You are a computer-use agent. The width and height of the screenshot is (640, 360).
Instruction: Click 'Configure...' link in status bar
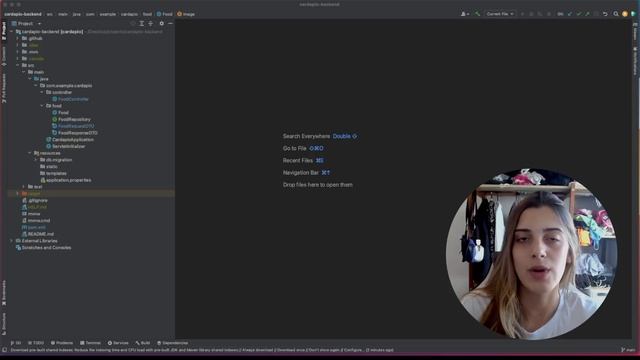(x=353, y=350)
